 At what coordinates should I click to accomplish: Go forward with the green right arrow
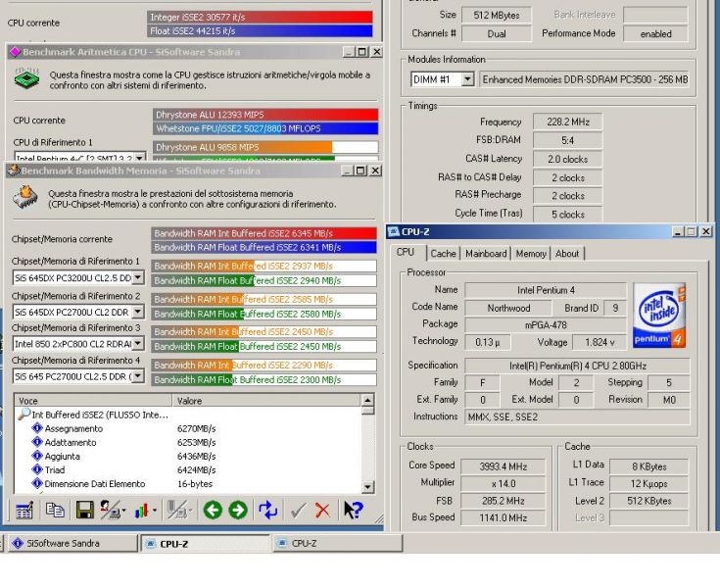pos(238,511)
